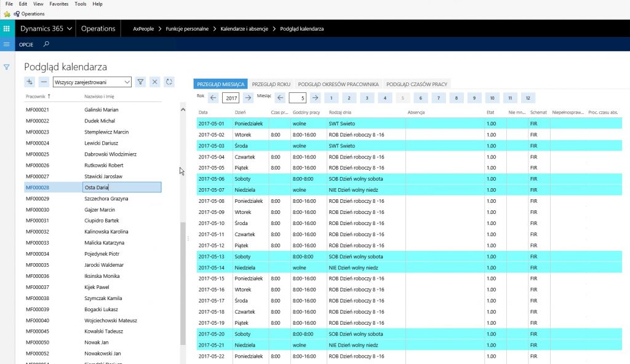Click Kalendarze i absencje breadcrumb

(x=244, y=28)
